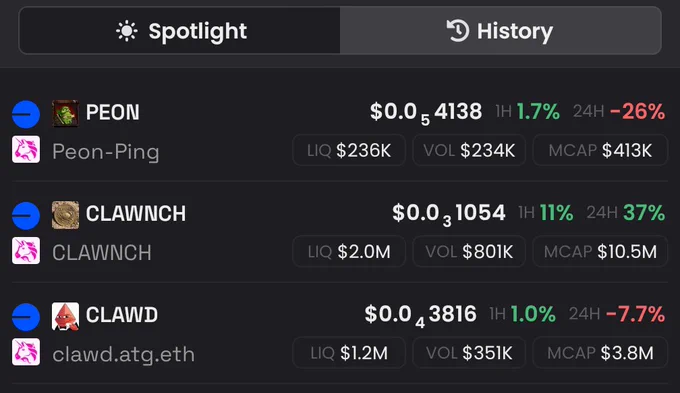Click the MCAP $10.5M badge
This screenshot has width=680, height=393.
coord(600,252)
